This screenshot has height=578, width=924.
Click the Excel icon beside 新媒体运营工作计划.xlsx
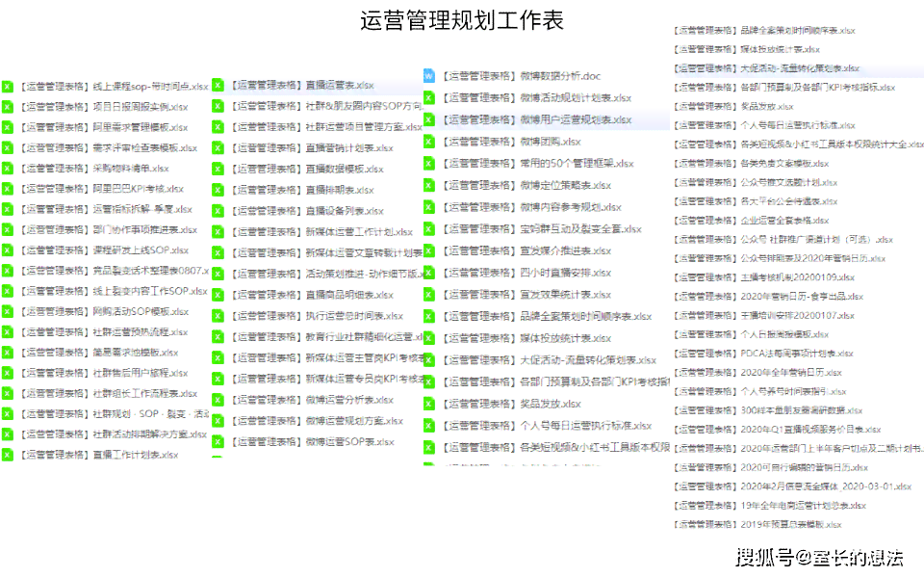click(x=218, y=232)
